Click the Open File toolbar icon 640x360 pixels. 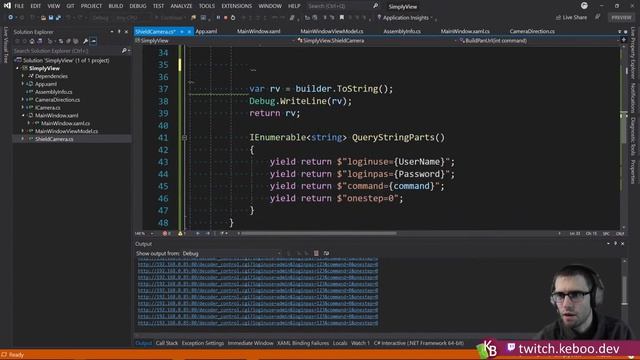[43, 18]
